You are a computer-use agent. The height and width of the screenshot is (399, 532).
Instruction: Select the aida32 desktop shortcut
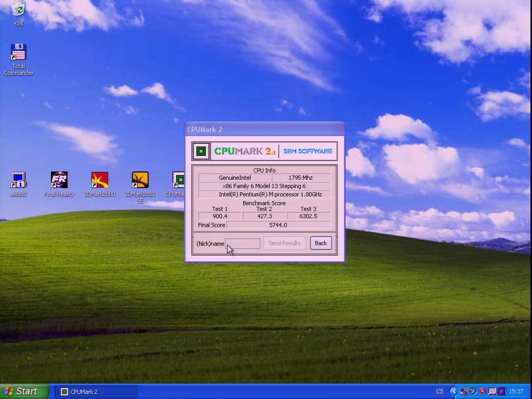pyautogui.click(x=18, y=184)
